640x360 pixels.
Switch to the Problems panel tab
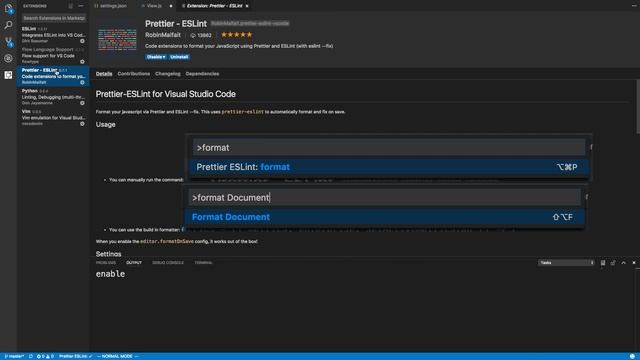tap(106, 263)
